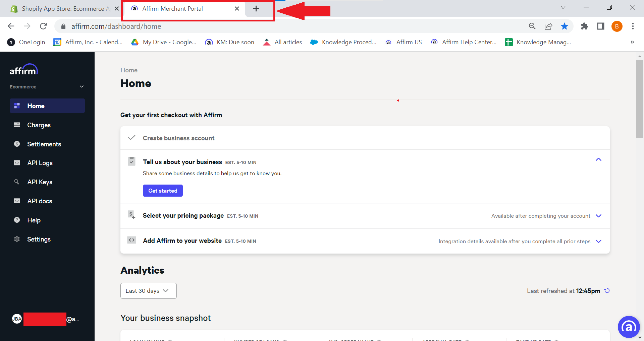Open the Affirm chat bubble icon
The height and width of the screenshot is (341, 644).
coord(629,327)
